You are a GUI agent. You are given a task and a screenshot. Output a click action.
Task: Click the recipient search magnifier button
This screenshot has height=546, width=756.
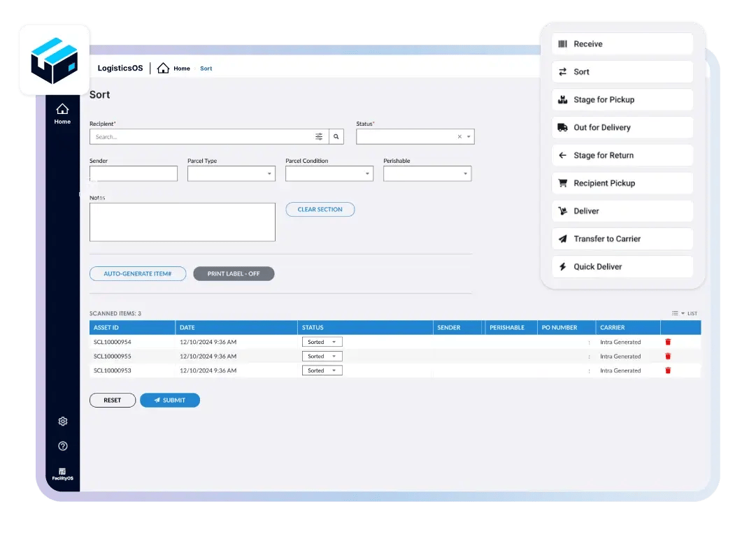pos(336,137)
